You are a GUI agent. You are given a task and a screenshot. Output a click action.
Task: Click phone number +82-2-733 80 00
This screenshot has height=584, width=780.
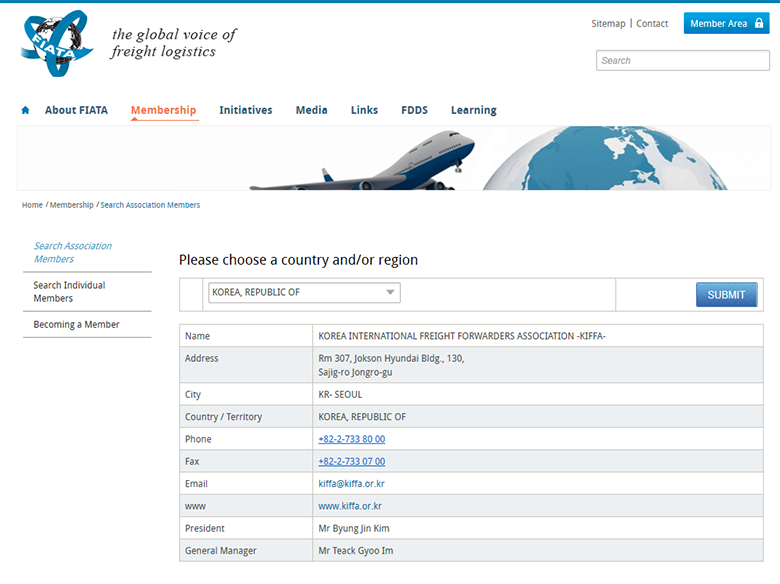(352, 439)
